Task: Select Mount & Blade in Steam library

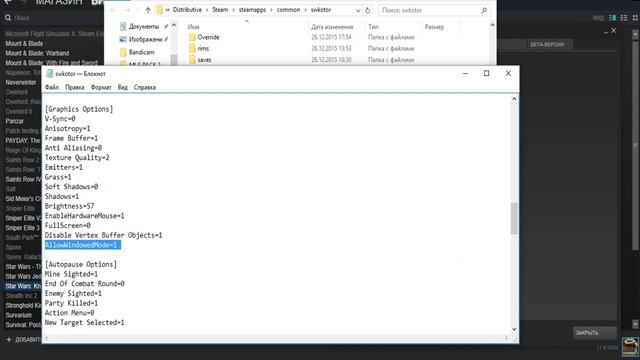Action: click(x=24, y=44)
